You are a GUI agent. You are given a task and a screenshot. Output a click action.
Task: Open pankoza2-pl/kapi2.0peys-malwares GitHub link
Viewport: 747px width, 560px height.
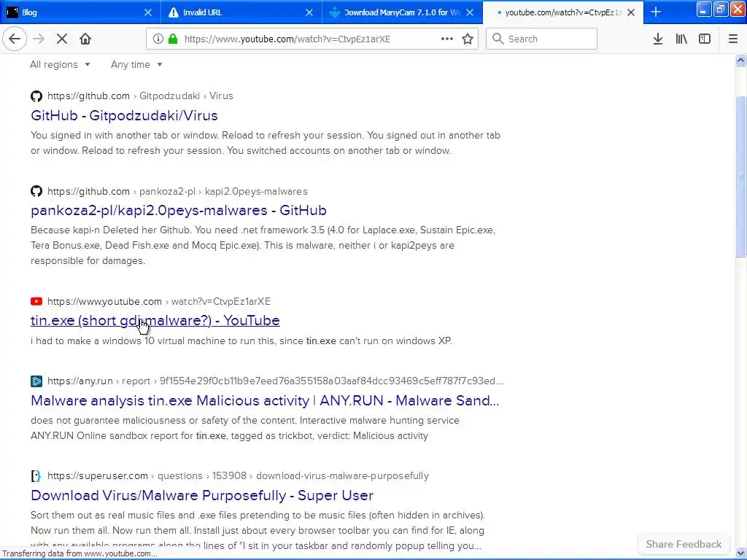[x=179, y=211]
